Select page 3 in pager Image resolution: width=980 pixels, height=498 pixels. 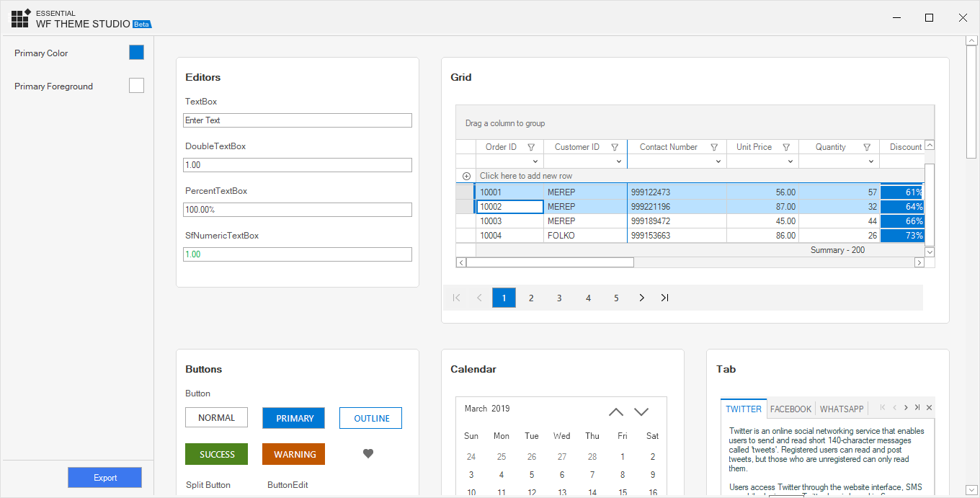coord(559,298)
